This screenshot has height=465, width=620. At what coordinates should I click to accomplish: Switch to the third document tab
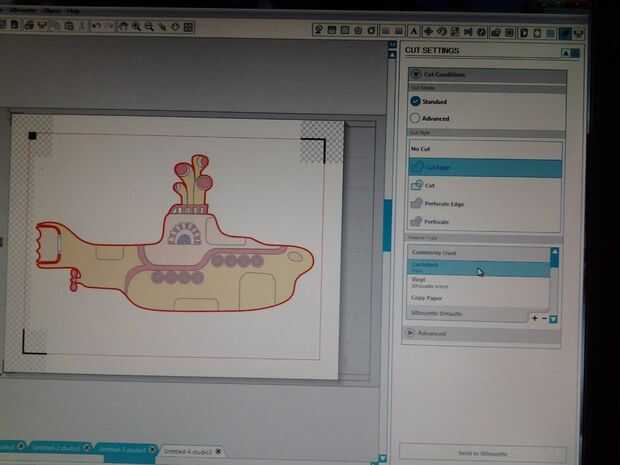coord(127,449)
